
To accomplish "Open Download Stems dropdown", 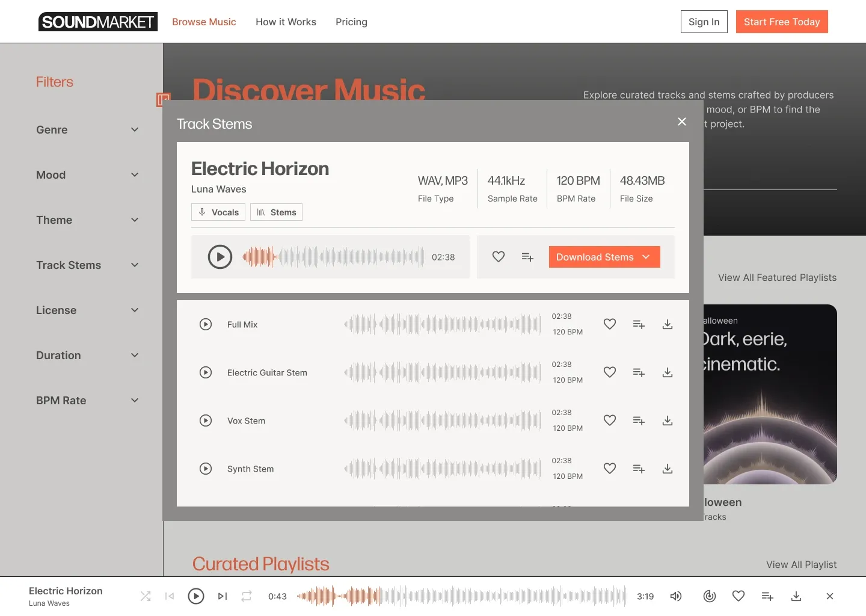I will [604, 257].
